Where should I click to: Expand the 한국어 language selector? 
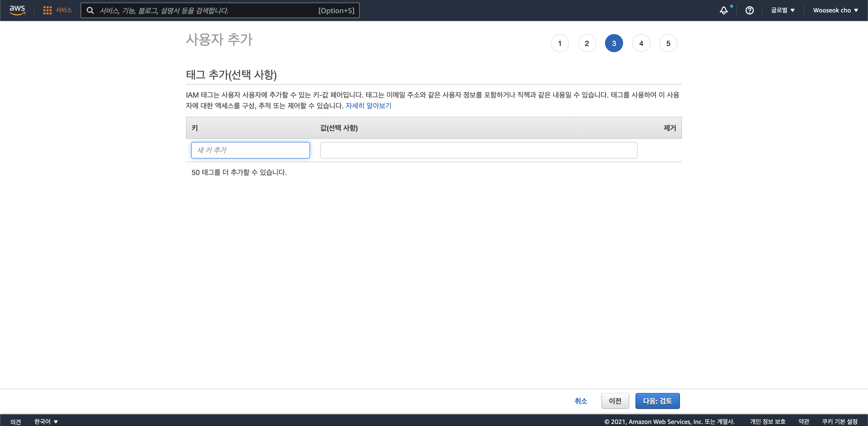pyautogui.click(x=46, y=421)
